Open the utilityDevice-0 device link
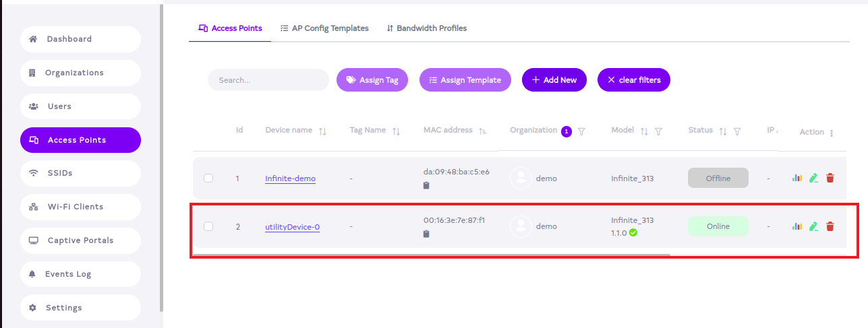 (x=292, y=227)
